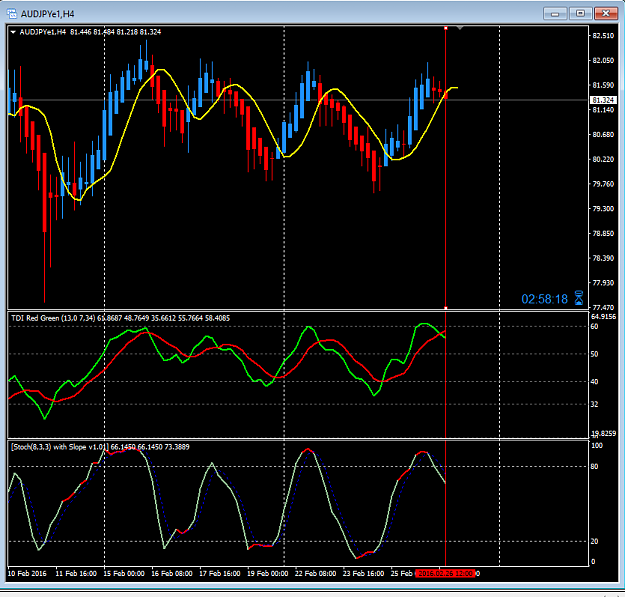The height and width of the screenshot is (597, 625).
Task: Select the current price label 81.324
Action: tap(603, 100)
